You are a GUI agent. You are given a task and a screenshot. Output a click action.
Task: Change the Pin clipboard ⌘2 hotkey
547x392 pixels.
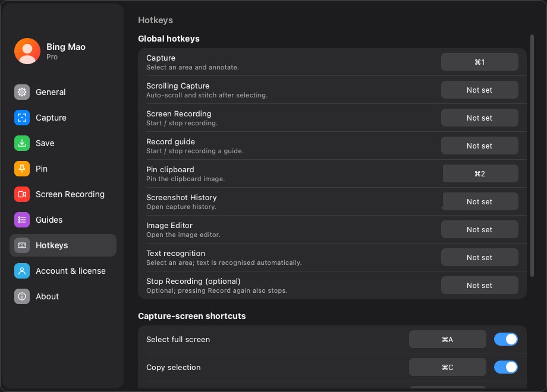point(479,173)
